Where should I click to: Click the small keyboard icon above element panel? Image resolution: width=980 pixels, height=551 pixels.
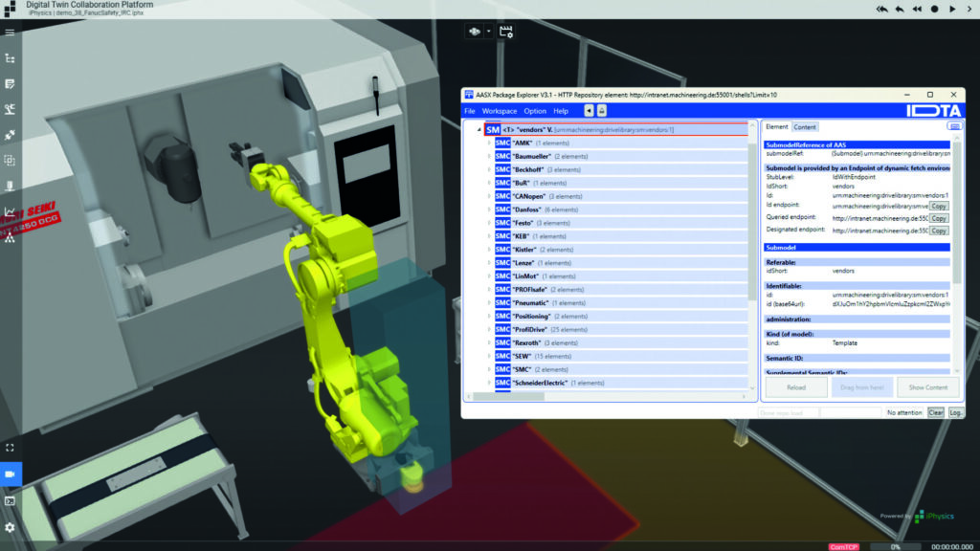[954, 126]
